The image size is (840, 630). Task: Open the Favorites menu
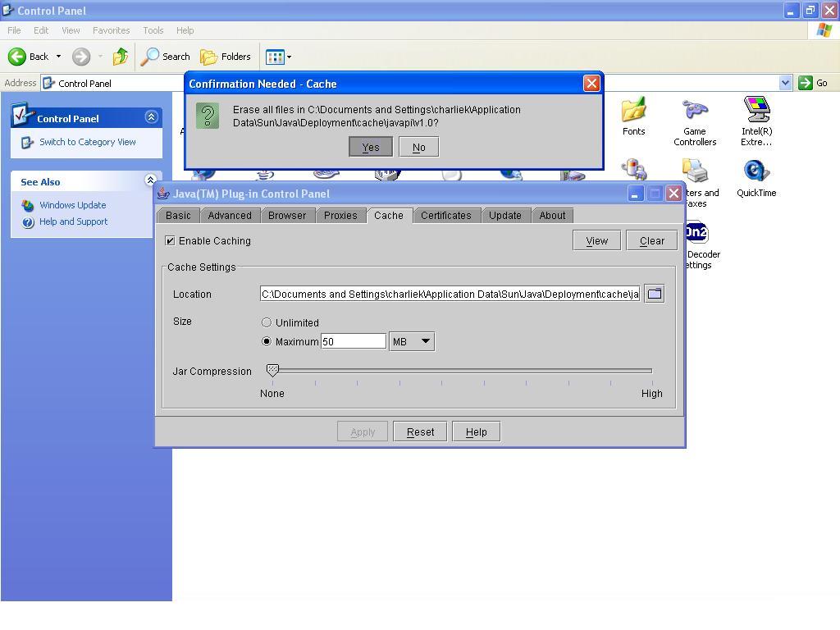pos(111,30)
